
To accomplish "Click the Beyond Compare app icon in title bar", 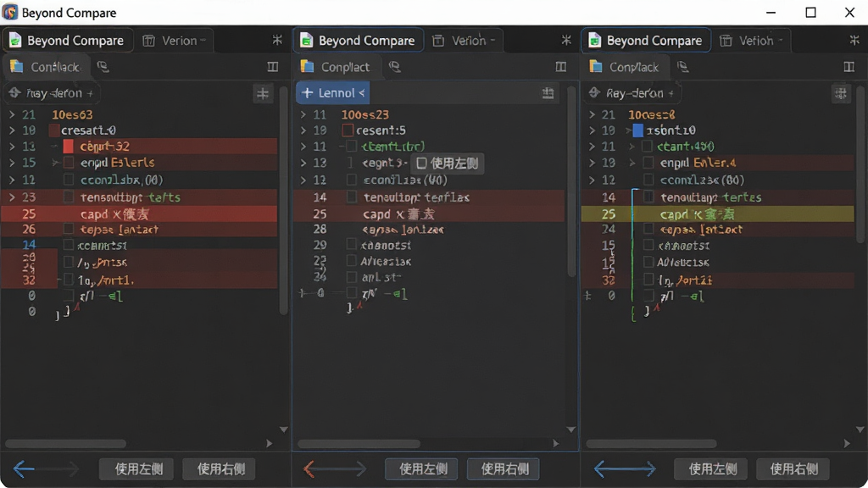I will coord(10,12).
